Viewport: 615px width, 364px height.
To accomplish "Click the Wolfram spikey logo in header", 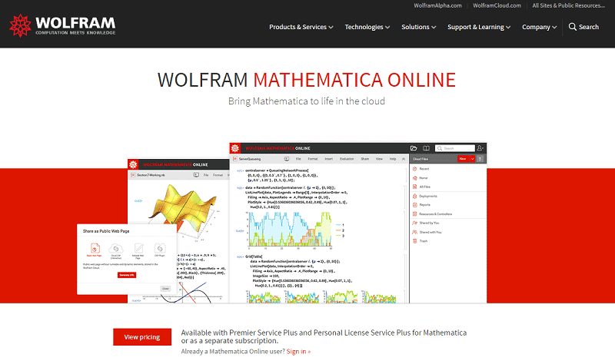I will [20, 26].
